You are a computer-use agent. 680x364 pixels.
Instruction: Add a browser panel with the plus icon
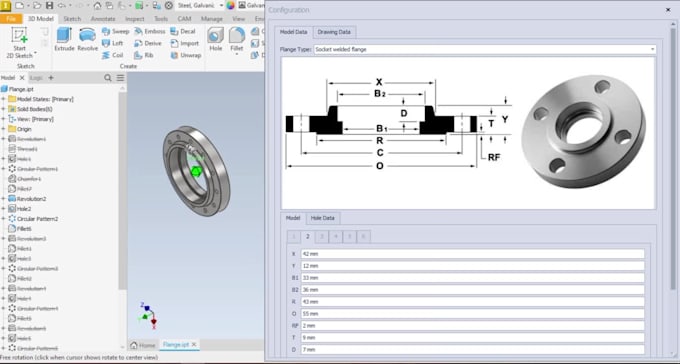coord(51,78)
